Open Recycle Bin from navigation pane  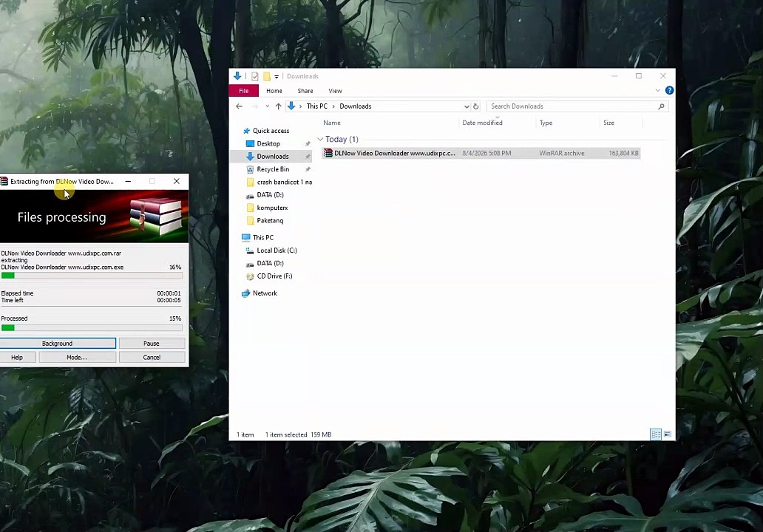tap(273, 169)
